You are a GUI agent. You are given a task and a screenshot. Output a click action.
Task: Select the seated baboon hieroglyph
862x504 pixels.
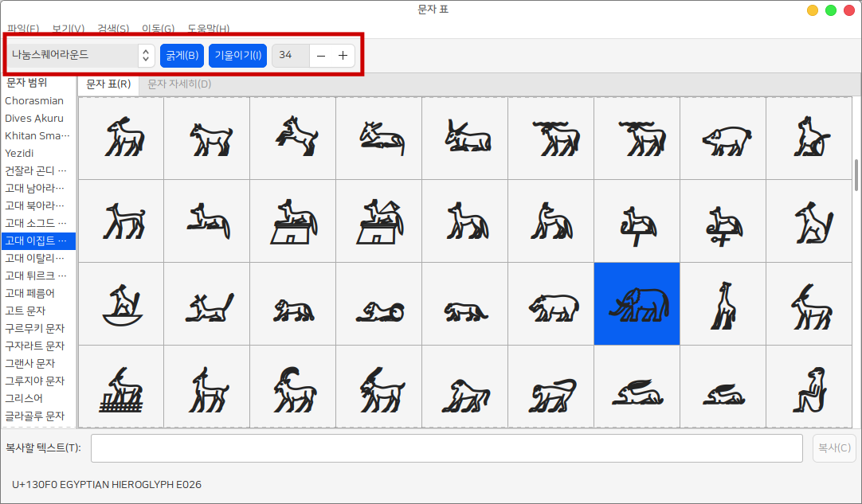click(x=809, y=387)
